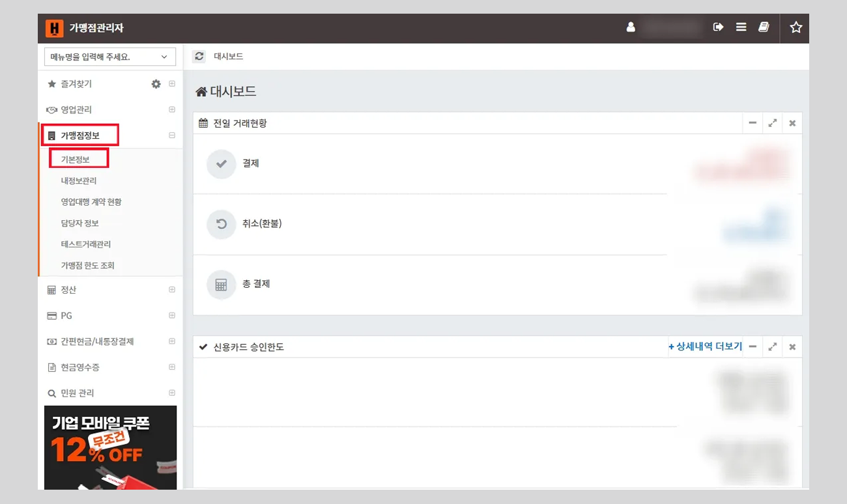This screenshot has height=504, width=847.
Task: Select 기본정보 submenu item
Action: (x=76, y=160)
